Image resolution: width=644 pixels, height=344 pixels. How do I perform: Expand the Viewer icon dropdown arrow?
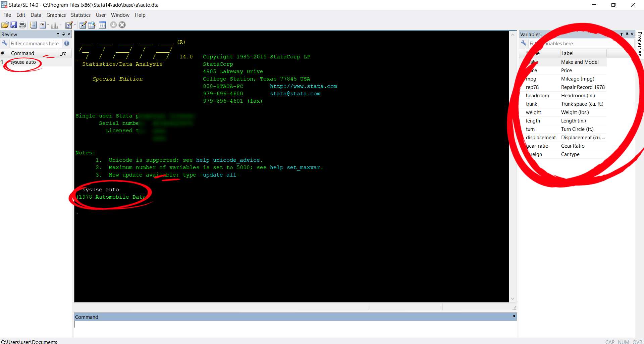coord(48,25)
